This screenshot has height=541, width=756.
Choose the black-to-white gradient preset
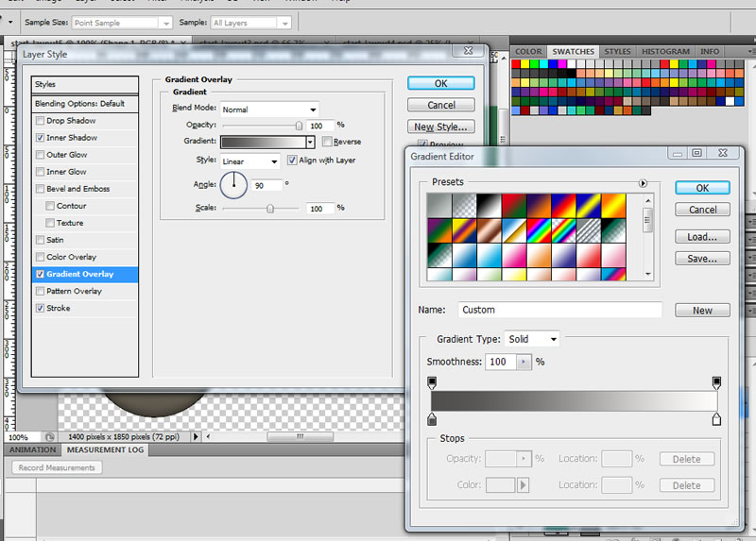(x=489, y=206)
